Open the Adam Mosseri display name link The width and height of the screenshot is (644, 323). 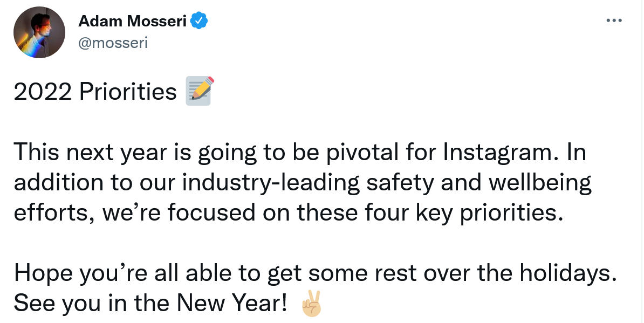point(132,20)
